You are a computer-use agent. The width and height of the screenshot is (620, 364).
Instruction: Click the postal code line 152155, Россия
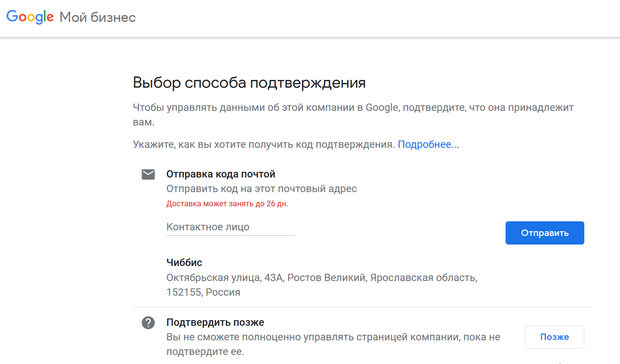point(203,292)
